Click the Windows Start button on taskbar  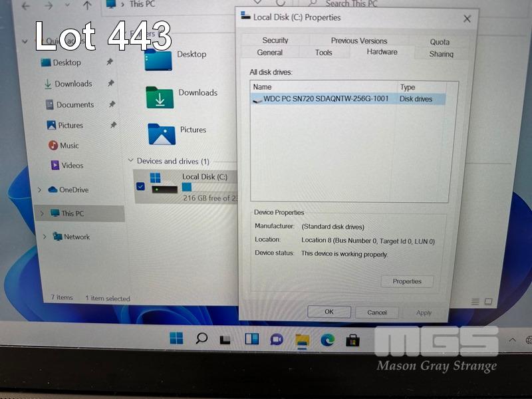(176, 338)
